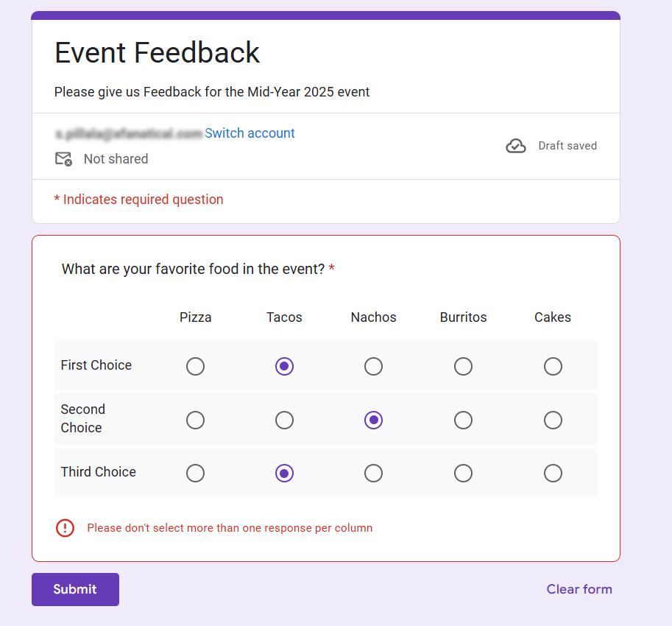Select Burritos for Third Choice
Screen dimensions: 672x626
(x=463, y=473)
